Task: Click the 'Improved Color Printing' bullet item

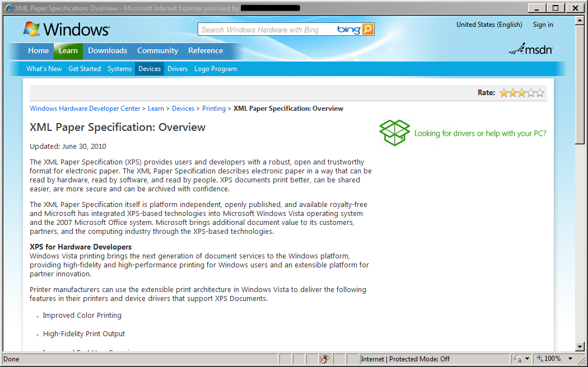Action: (82, 316)
